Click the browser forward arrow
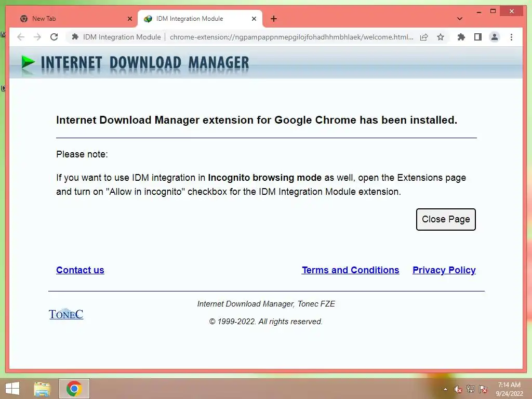Screen dimensions: 532x399 (37, 37)
